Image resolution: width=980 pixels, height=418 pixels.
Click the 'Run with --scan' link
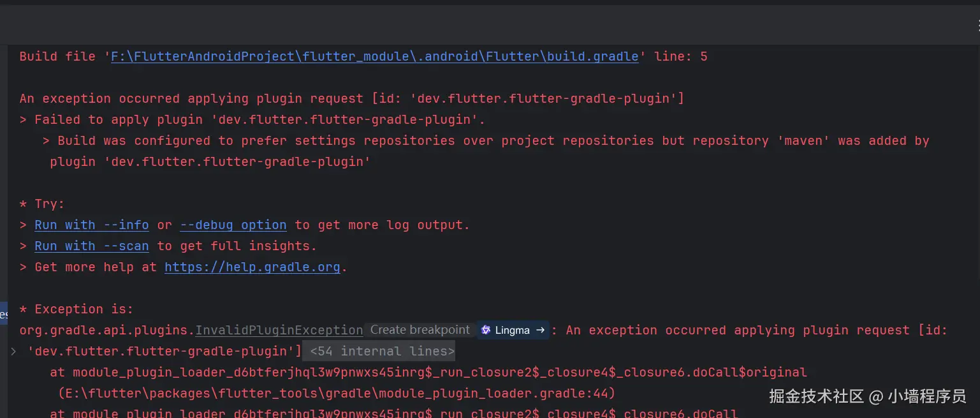coord(92,246)
